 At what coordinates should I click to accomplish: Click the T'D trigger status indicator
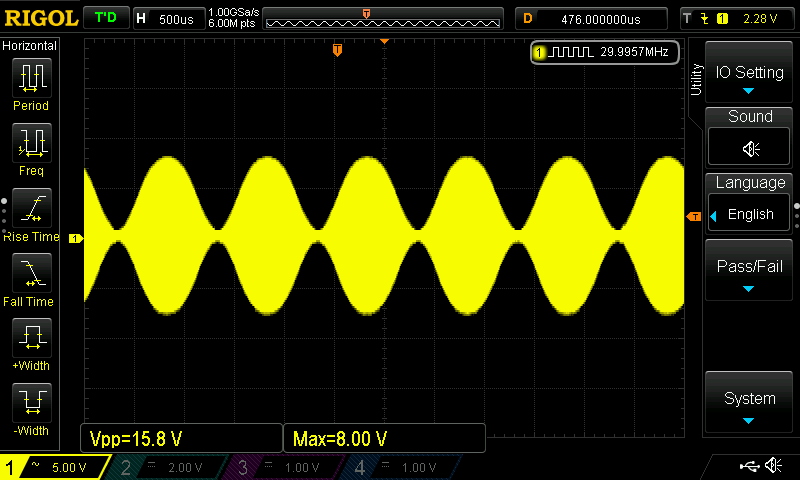106,18
